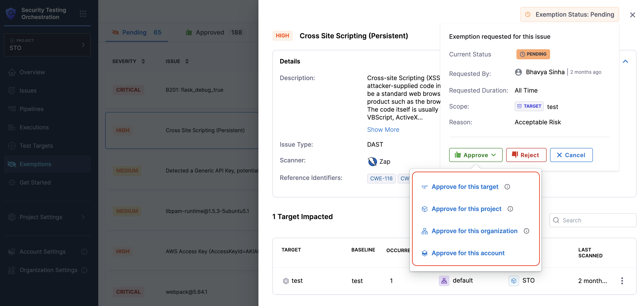Reject the exemption request
Viewport: 644px width, 306px height.
tap(526, 155)
